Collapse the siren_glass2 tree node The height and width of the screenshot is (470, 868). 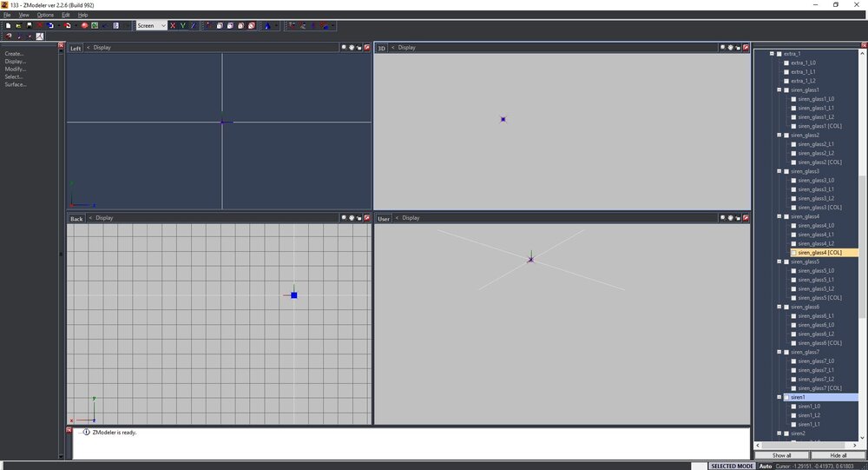pyautogui.click(x=779, y=135)
